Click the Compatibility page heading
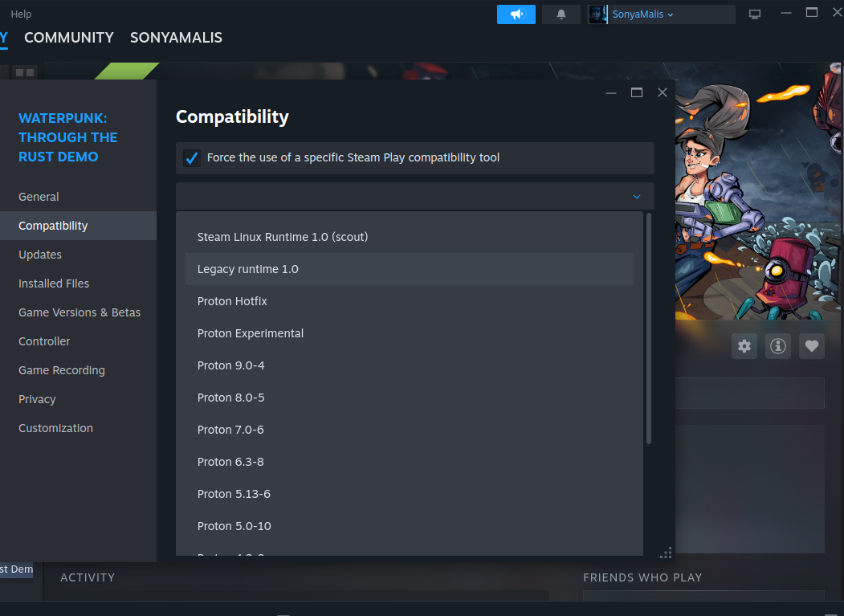The image size is (844, 616). tap(233, 116)
